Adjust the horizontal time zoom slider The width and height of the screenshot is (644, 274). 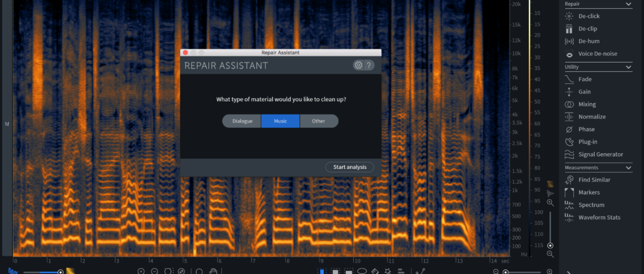(506, 272)
